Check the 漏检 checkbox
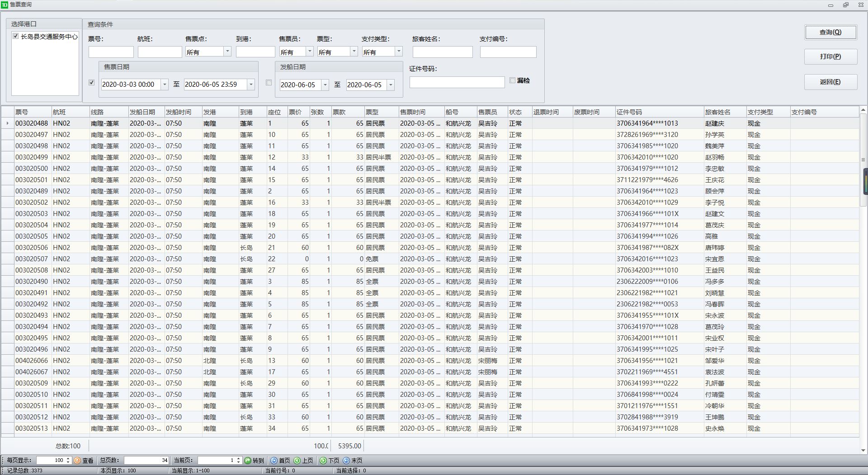The height and width of the screenshot is (475, 868). 512,80
